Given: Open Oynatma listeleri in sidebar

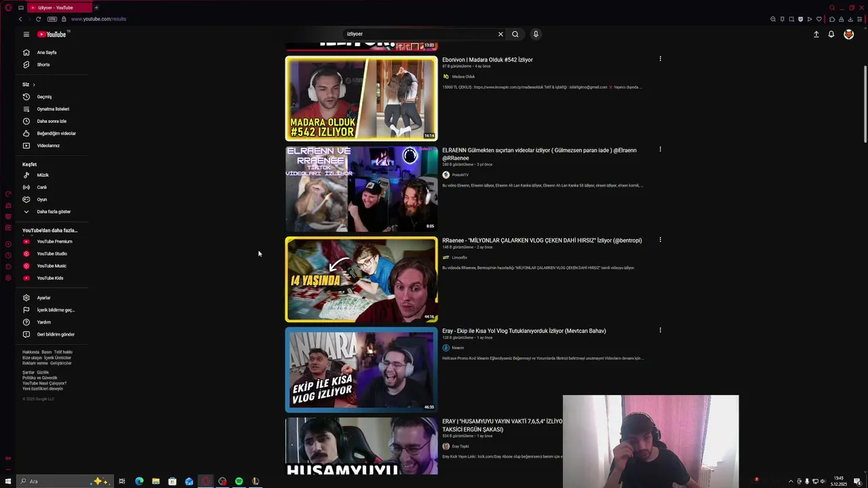Looking at the screenshot, I should pos(53,109).
